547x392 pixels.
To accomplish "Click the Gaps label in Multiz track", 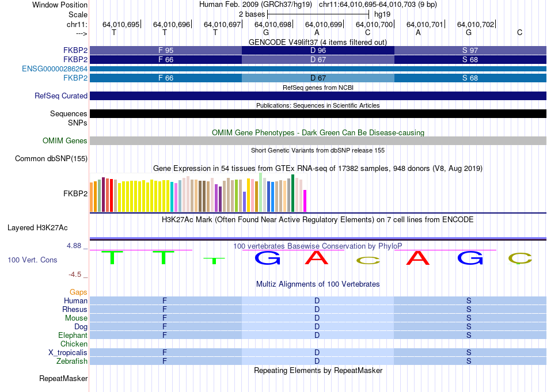I will [78, 292].
